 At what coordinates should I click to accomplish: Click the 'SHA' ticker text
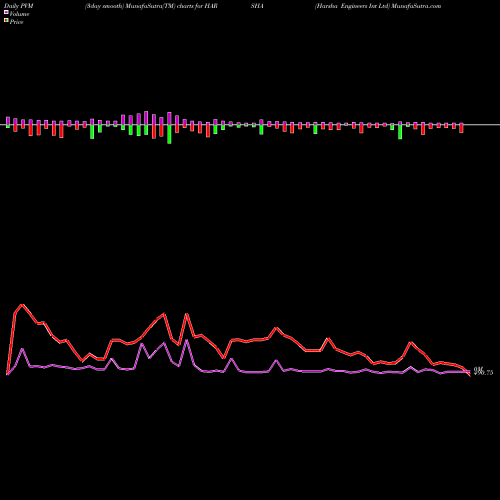(x=257, y=6)
